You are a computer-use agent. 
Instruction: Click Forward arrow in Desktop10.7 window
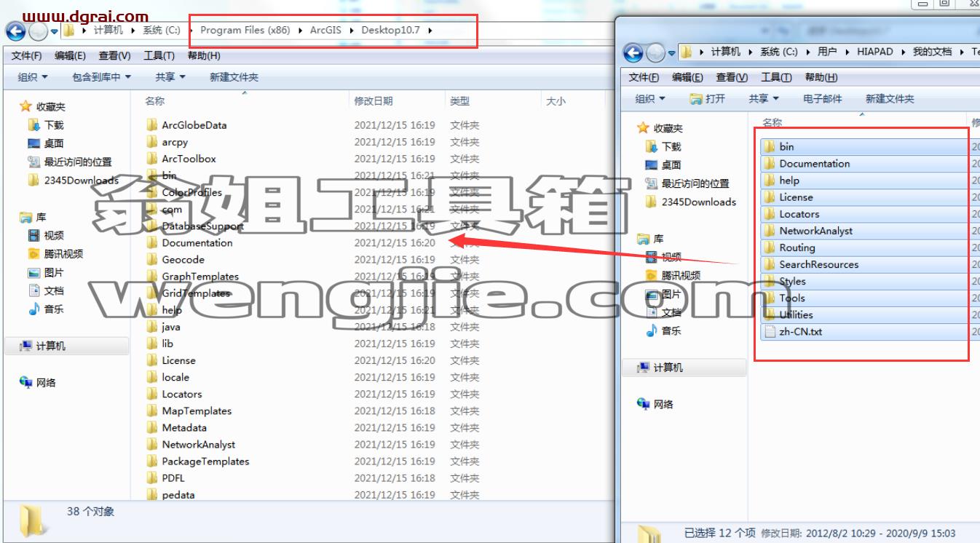pos(37,31)
